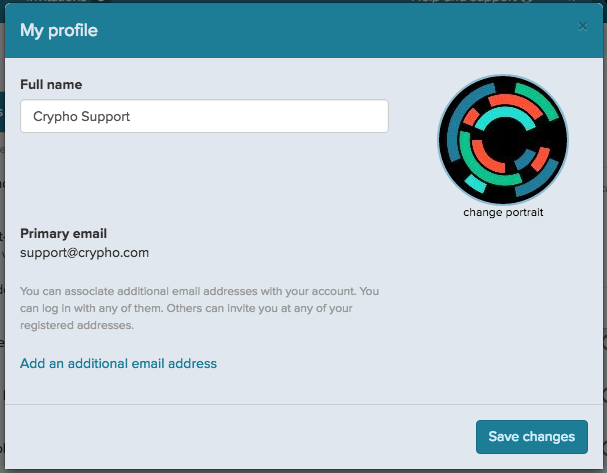Click the dimmed backdrop left of the dialog

point(2,271)
